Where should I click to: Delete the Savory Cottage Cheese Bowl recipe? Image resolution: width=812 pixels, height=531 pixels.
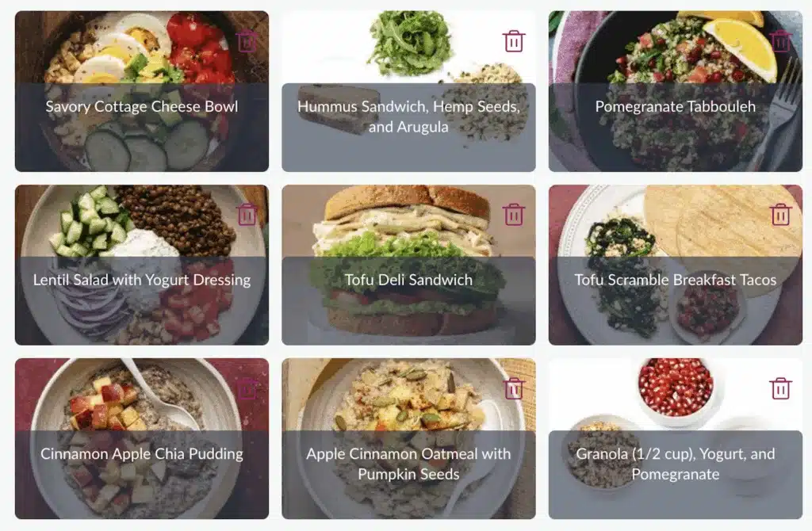[247, 41]
